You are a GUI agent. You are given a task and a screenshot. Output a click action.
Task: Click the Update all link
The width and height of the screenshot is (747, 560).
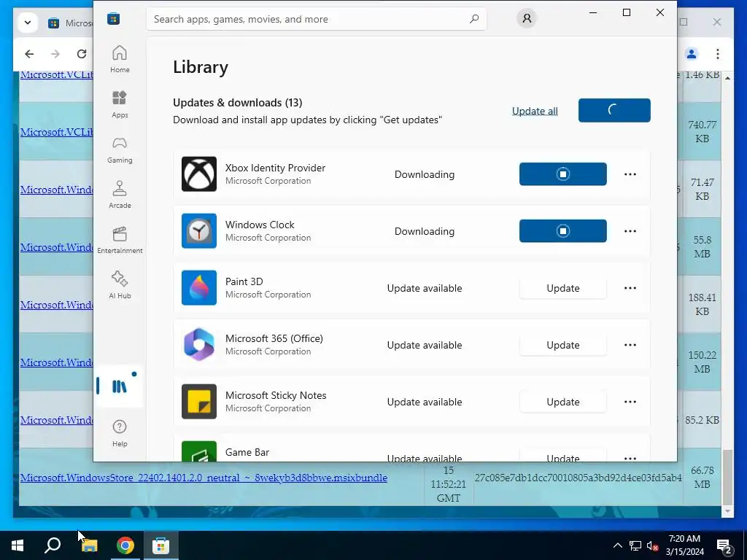click(x=535, y=111)
